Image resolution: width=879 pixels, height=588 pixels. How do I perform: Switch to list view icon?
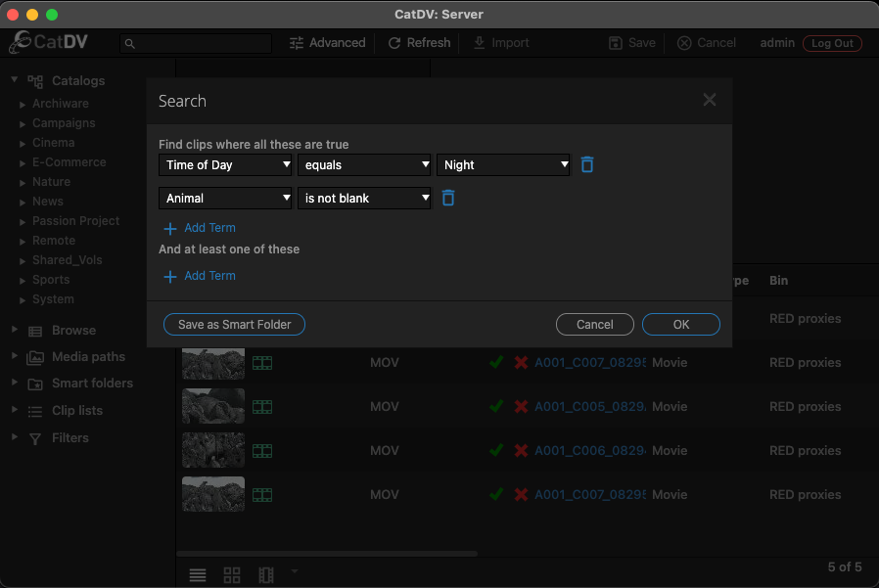coord(198,574)
